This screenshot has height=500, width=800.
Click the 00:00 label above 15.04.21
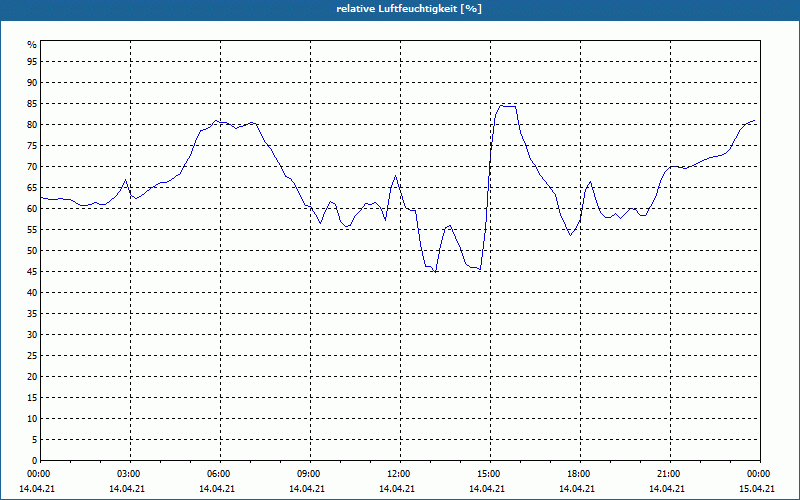(759, 474)
